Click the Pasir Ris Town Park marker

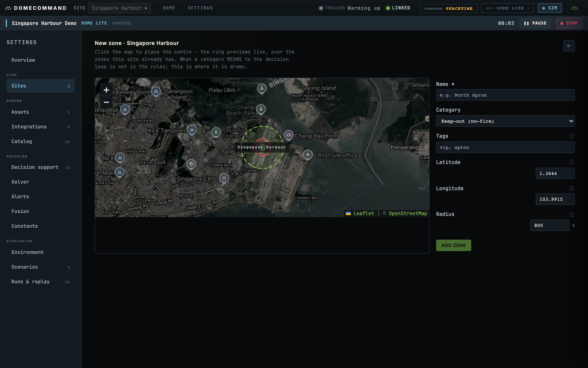click(216, 132)
